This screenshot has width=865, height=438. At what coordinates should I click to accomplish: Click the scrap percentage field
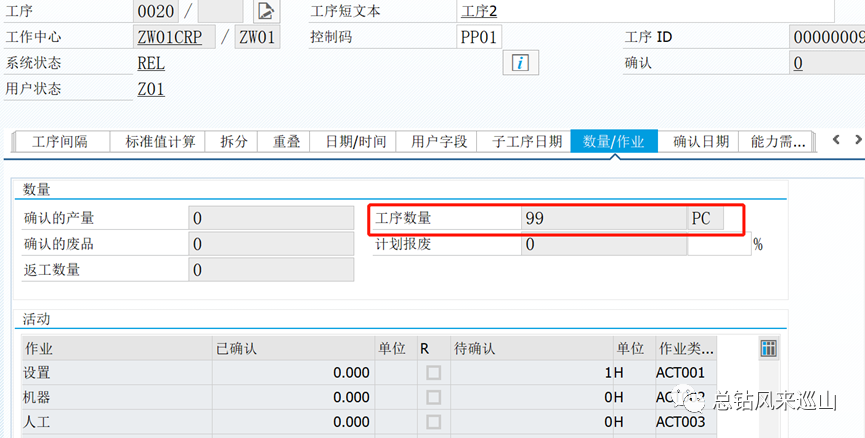pyautogui.click(x=719, y=244)
